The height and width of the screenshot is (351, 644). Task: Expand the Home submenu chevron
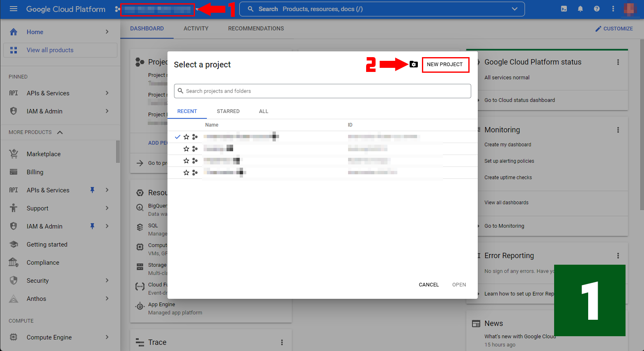coord(107,32)
